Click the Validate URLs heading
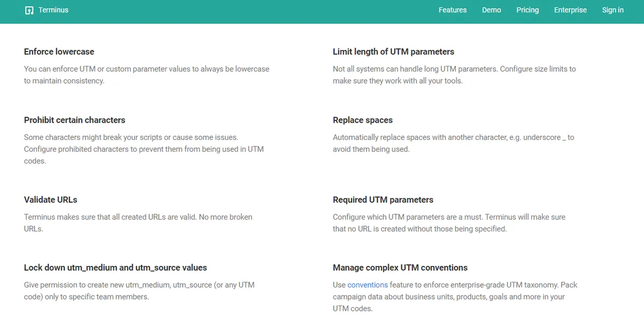 click(50, 199)
